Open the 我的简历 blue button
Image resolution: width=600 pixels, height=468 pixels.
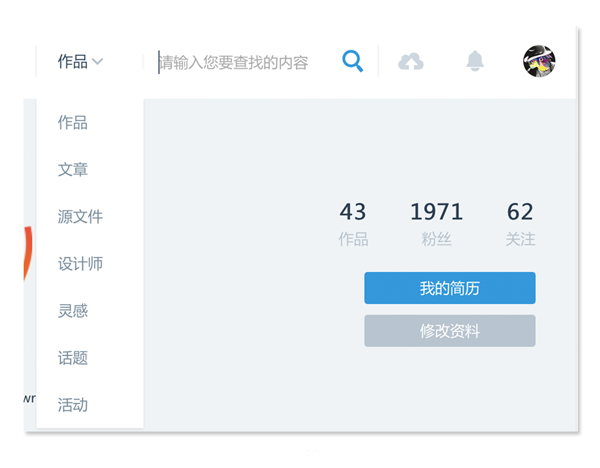coord(450,288)
